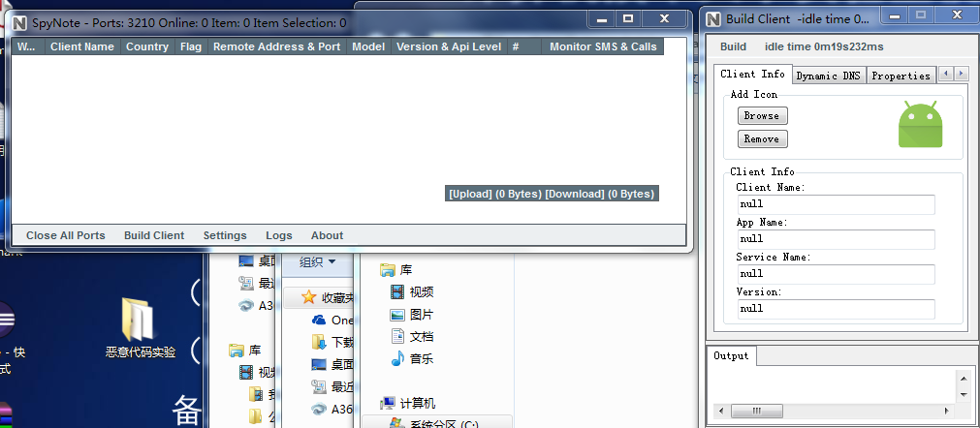Focus the Service Name input field
The height and width of the screenshot is (428, 980).
[837, 274]
